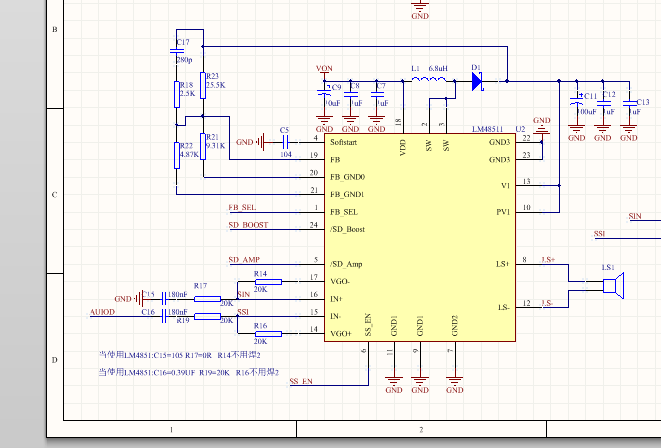
Task: Select resistor R22 body
Action: click(177, 155)
